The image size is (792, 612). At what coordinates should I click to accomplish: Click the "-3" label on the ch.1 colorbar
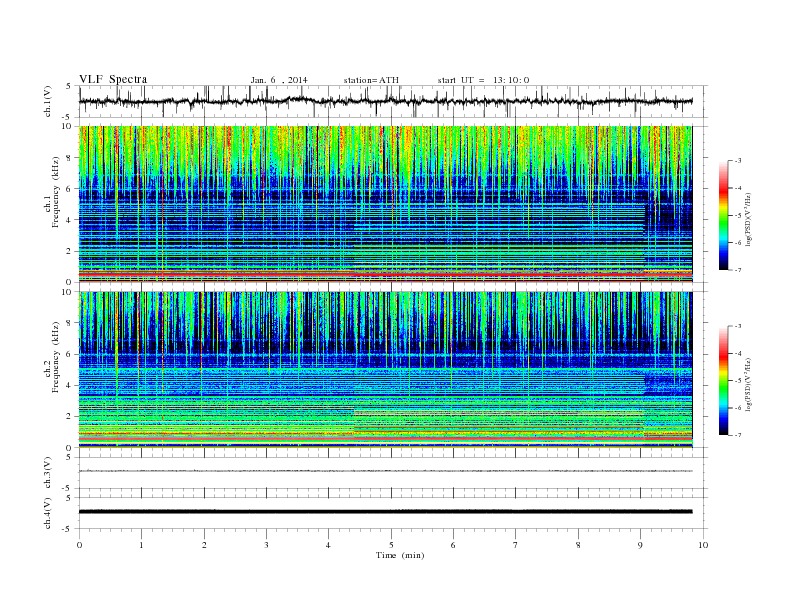(x=737, y=161)
